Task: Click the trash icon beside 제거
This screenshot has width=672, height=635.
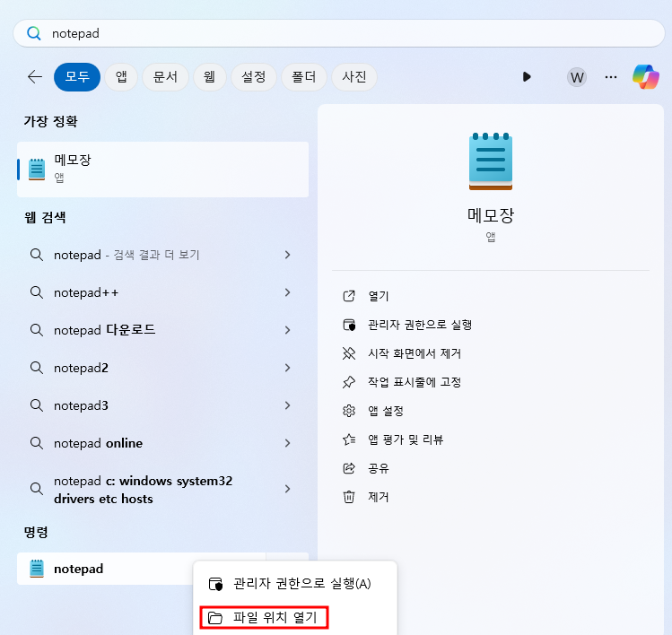Action: click(x=349, y=497)
